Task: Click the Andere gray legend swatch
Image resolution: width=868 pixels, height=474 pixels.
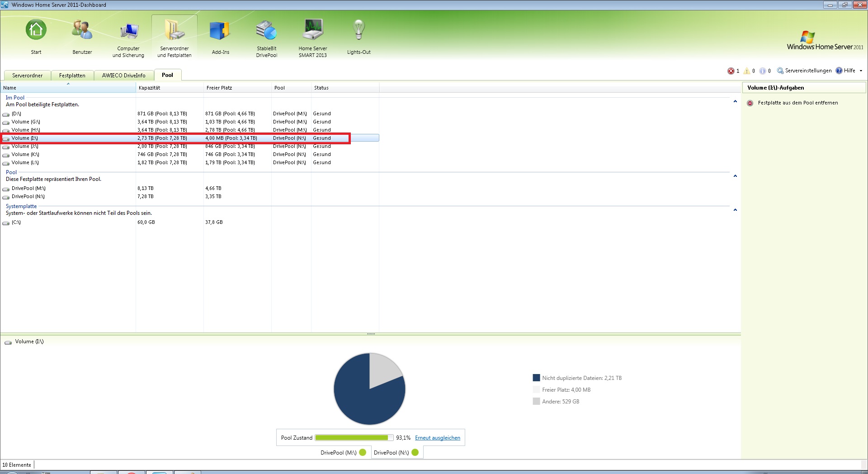Action: [536, 401]
